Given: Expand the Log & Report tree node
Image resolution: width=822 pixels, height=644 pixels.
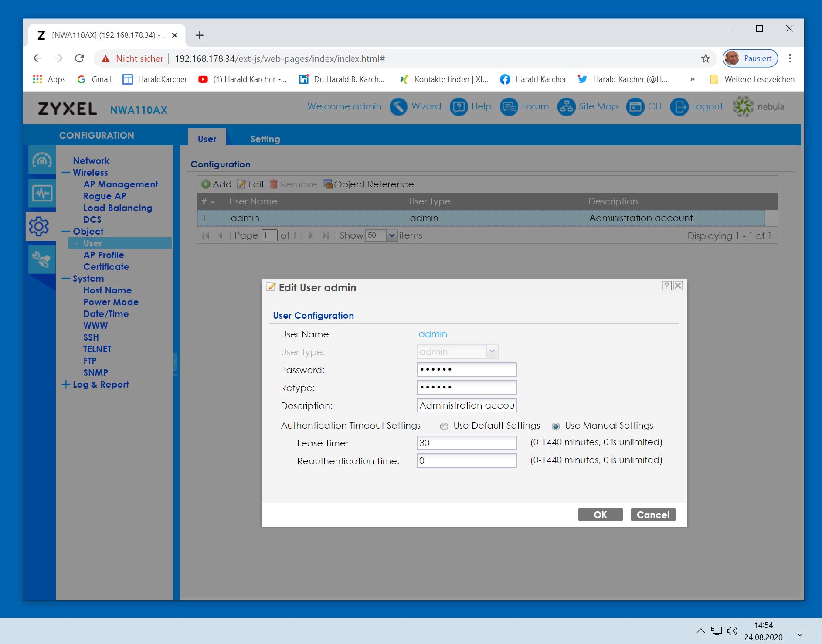Looking at the screenshot, I should 66,385.
